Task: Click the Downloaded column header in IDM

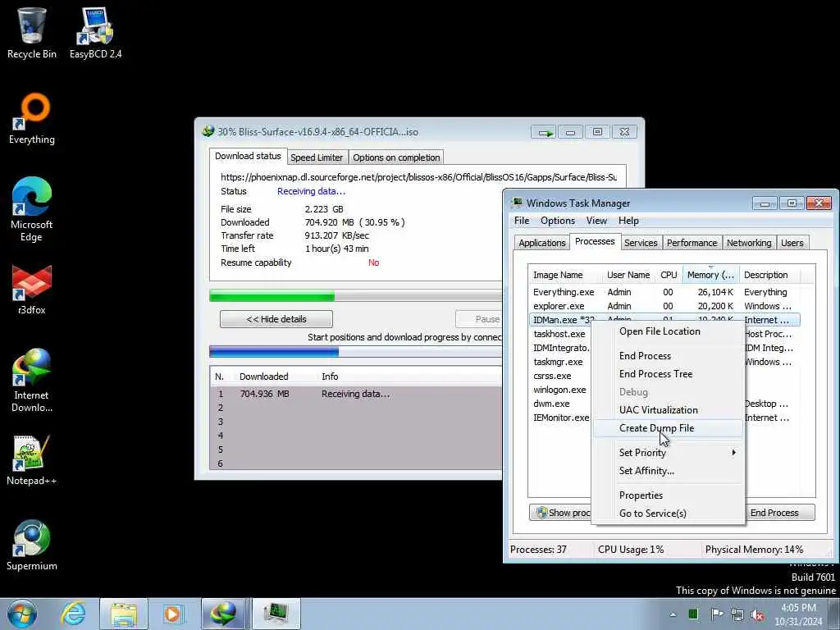Action: 263,377
